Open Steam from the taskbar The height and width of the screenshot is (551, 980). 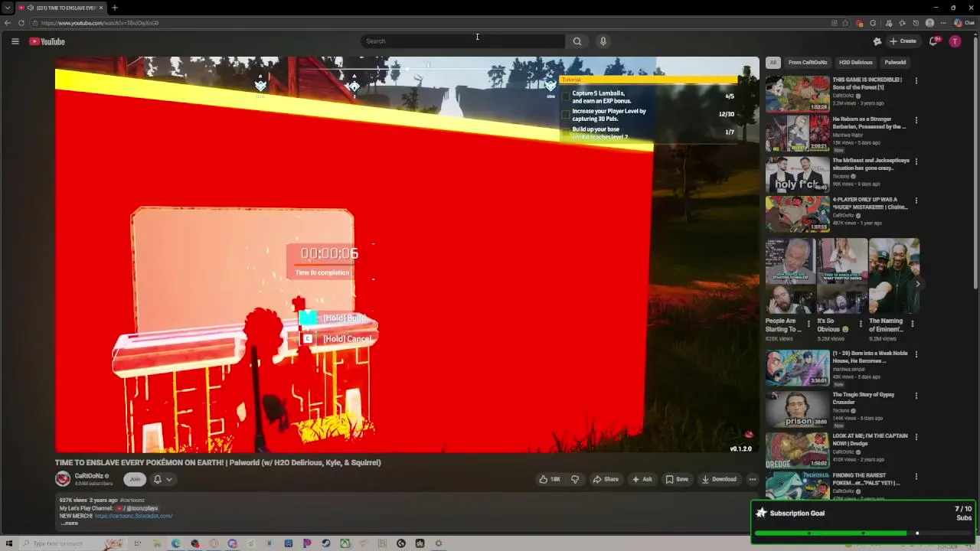coord(326,543)
